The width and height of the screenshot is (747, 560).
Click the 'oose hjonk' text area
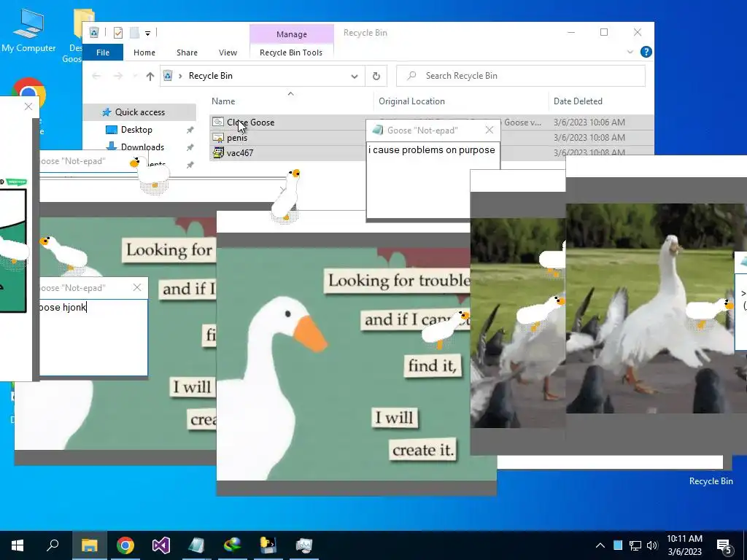(93, 337)
